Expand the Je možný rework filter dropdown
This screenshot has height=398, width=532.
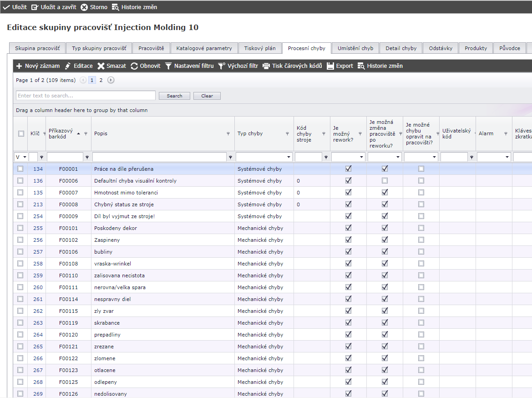pos(362,157)
